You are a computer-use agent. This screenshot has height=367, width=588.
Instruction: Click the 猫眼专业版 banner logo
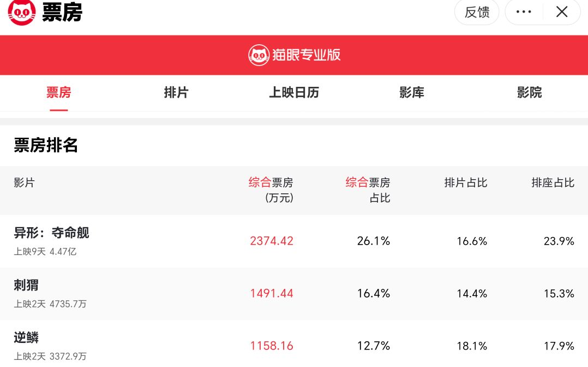pos(294,55)
